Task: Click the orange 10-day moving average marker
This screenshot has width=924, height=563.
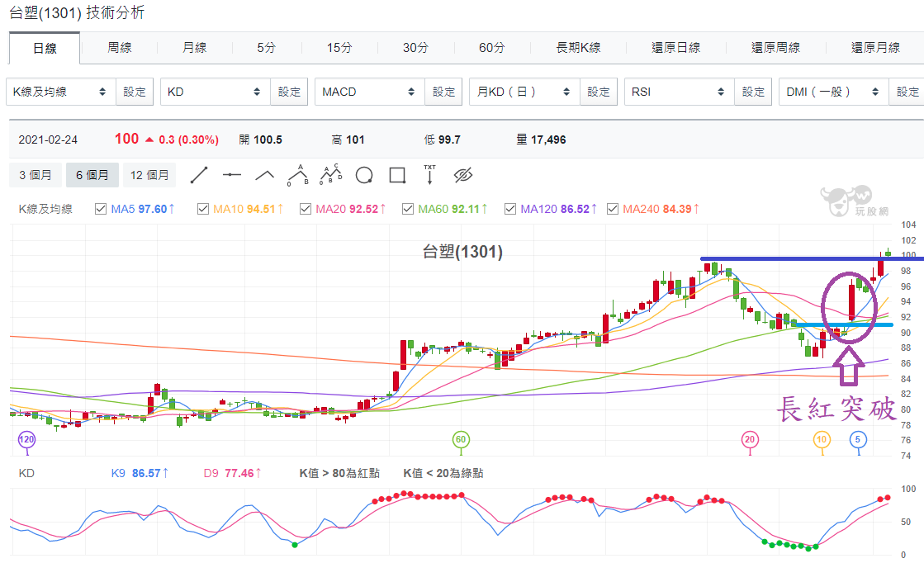Action: [822, 439]
